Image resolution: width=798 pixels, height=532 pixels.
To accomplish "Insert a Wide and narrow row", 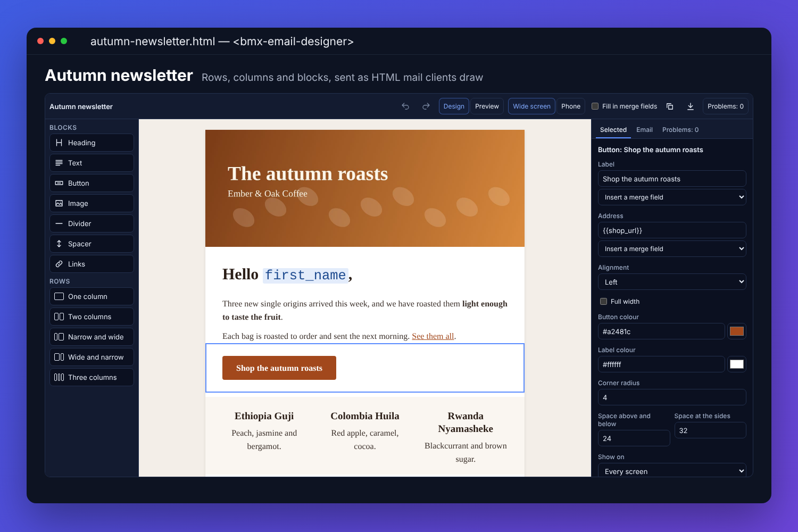I will pyautogui.click(x=92, y=357).
